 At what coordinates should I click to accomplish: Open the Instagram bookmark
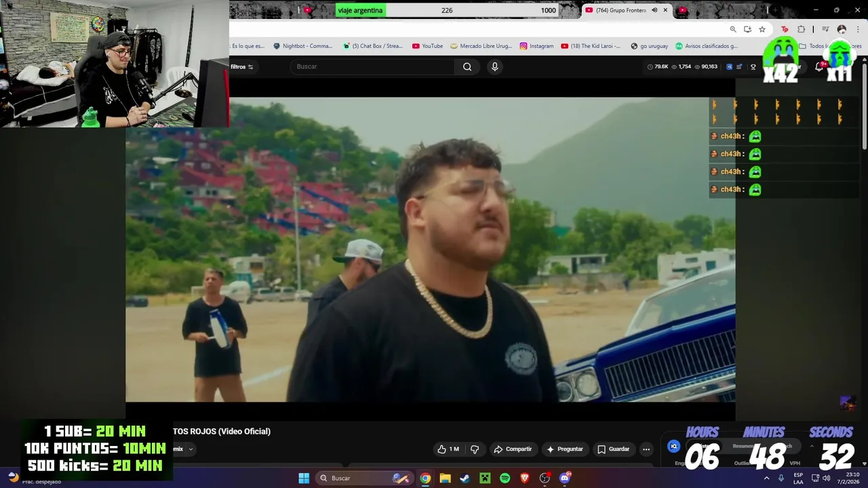point(536,46)
